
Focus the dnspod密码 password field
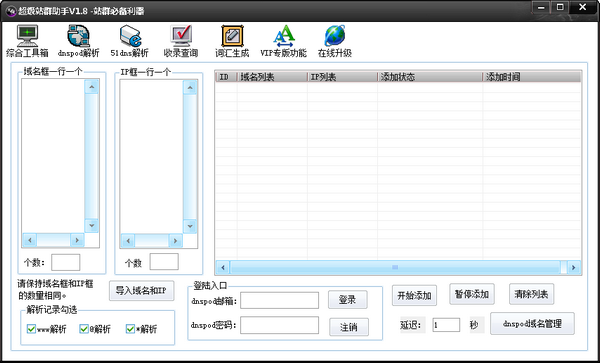coord(279,325)
